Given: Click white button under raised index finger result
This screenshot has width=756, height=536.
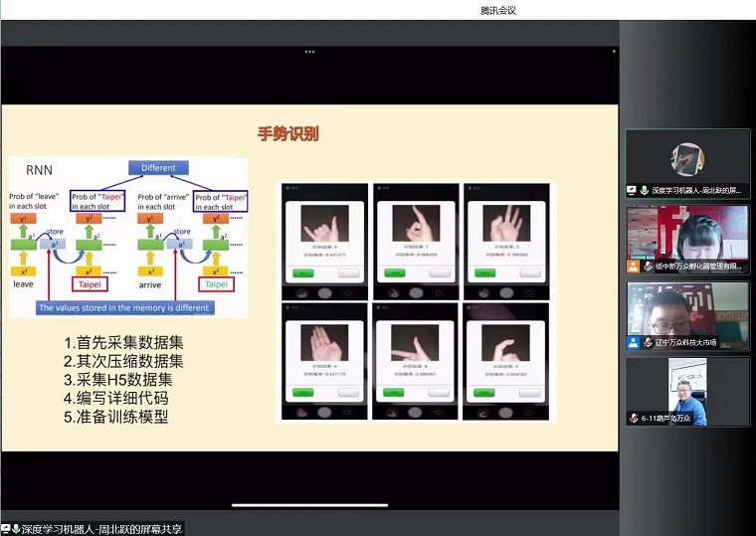Looking at the screenshot, I should click(440, 273).
